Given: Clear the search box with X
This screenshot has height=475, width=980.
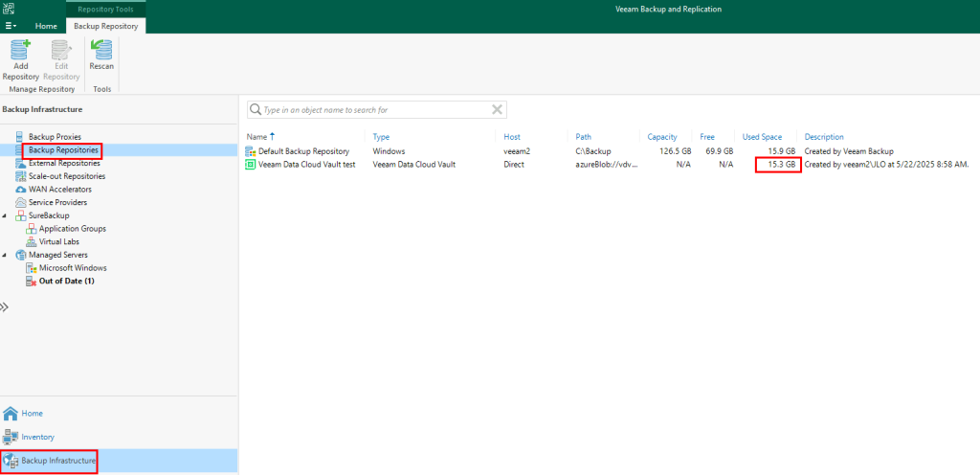Looking at the screenshot, I should [497, 110].
